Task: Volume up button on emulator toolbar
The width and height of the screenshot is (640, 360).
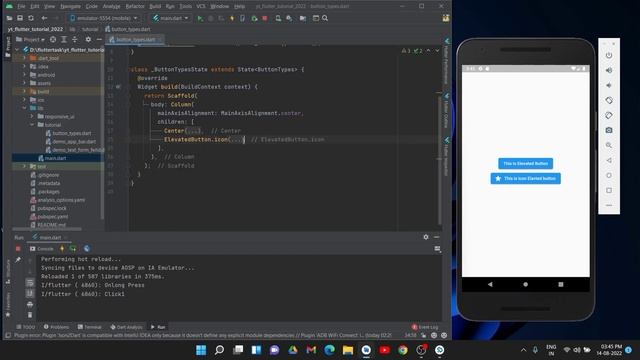Action: (x=609, y=70)
